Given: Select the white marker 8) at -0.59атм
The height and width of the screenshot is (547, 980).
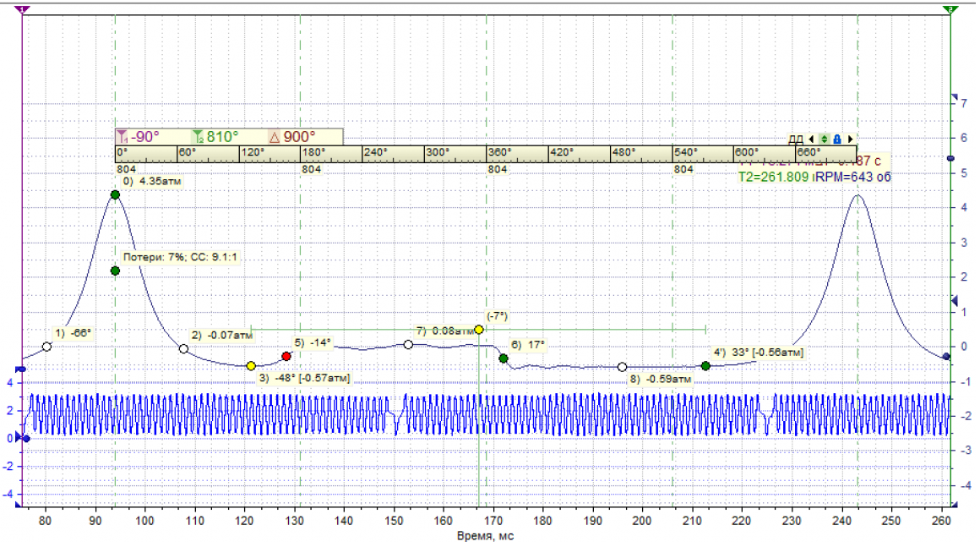Looking at the screenshot, I should (622, 367).
